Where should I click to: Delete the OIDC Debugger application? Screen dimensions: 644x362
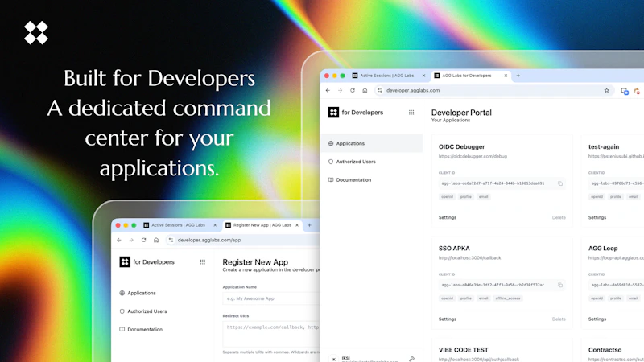click(559, 217)
